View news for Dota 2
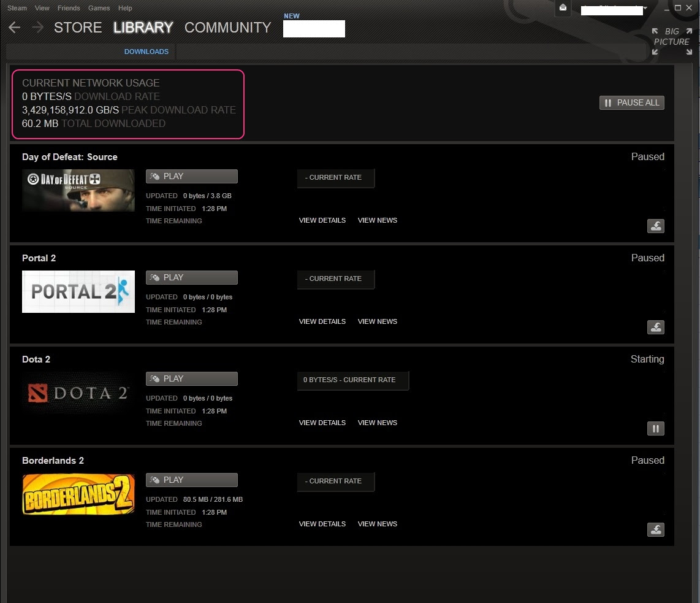 pos(377,423)
